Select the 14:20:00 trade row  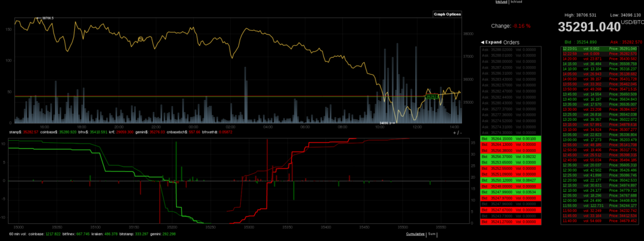tap(600, 59)
